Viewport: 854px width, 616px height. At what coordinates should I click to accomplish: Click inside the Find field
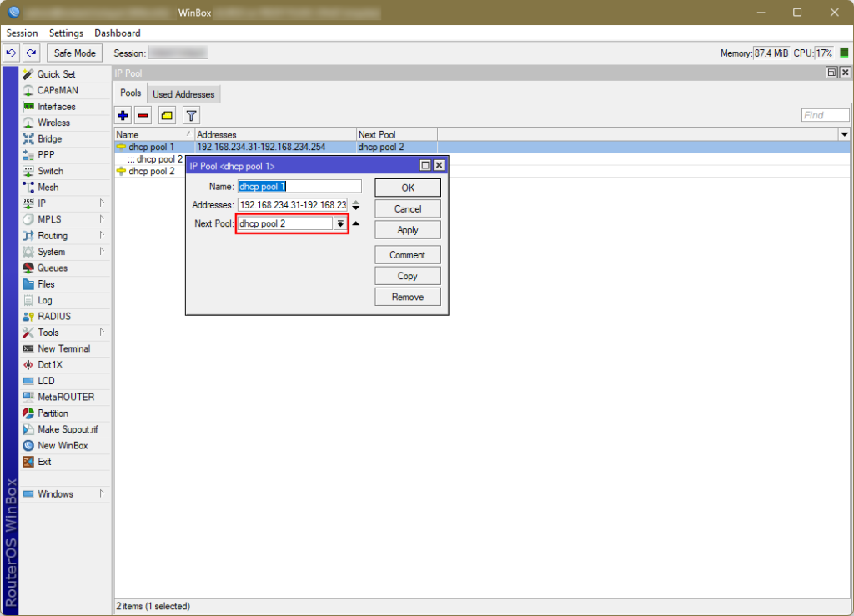click(x=824, y=114)
